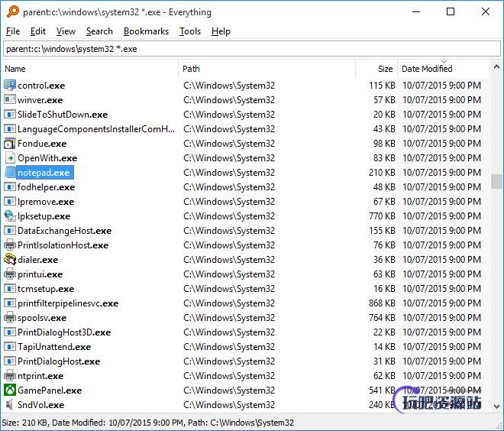Select the Fondue.exe file name
This screenshot has width=504, height=431.
[x=42, y=144]
